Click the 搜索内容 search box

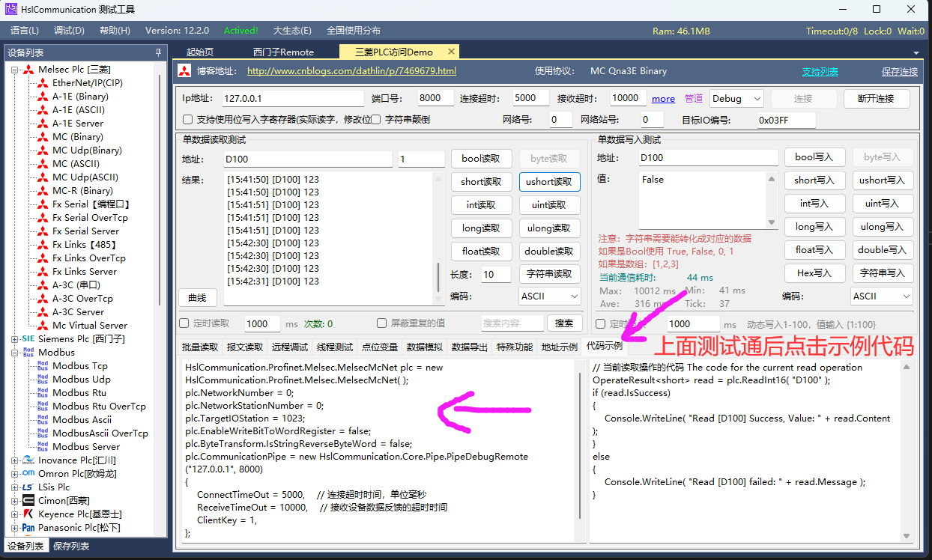coord(512,323)
